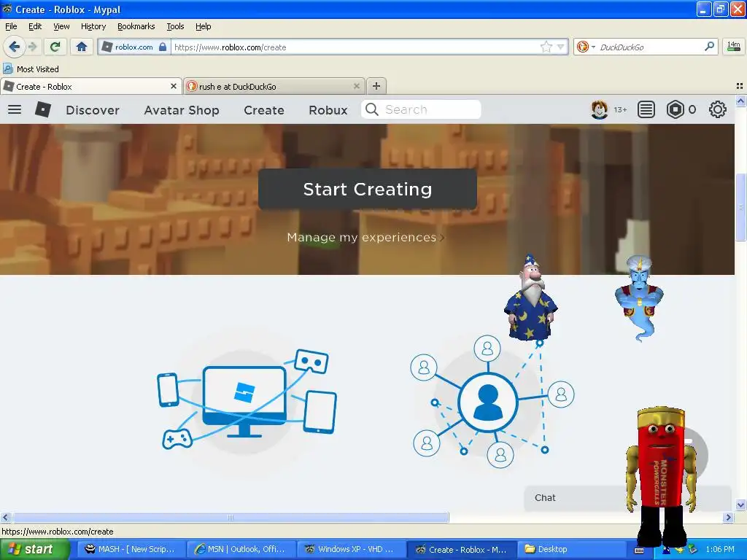Click the 13+ age label
747x560 pixels.
[x=620, y=110]
